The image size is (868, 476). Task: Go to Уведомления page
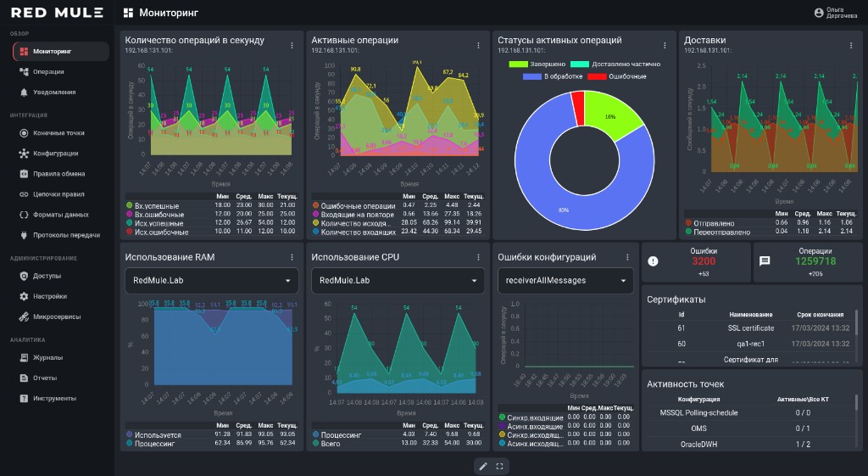click(61, 92)
